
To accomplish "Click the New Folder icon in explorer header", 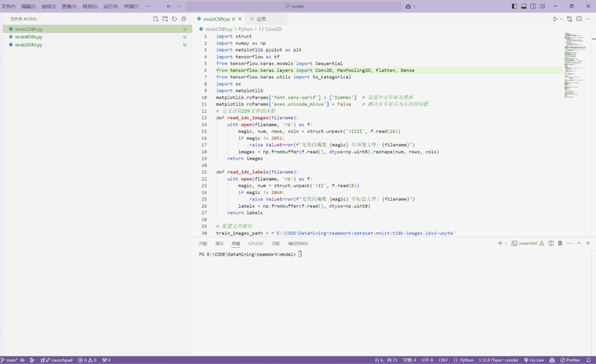I will [x=165, y=19].
